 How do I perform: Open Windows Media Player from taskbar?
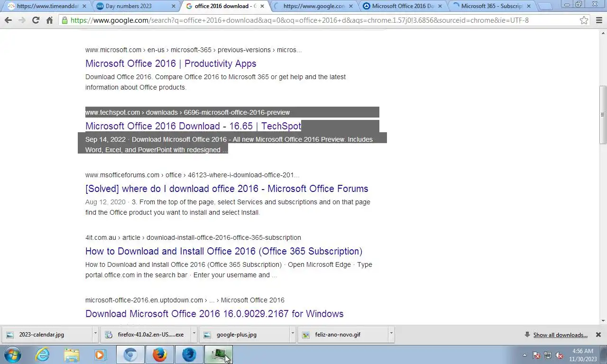[x=101, y=355]
